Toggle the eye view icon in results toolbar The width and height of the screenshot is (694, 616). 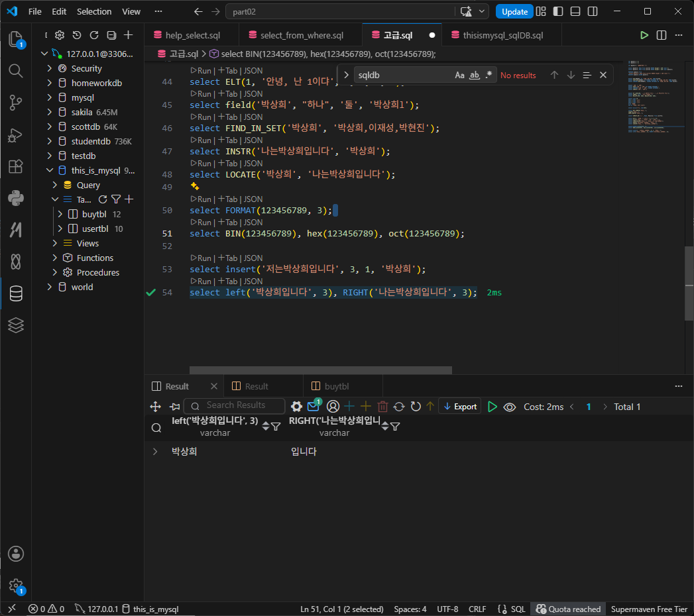pyautogui.click(x=510, y=407)
